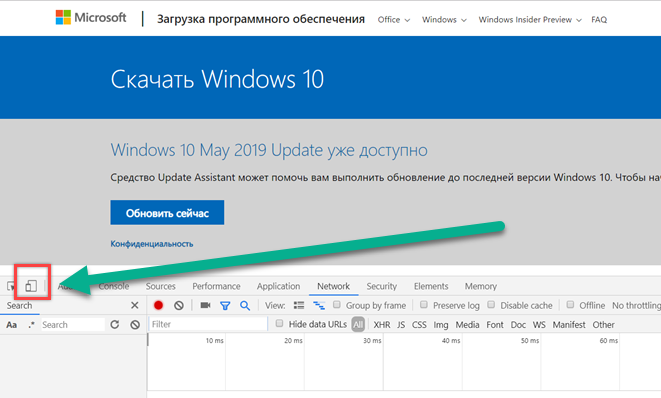This screenshot has width=661, height=398.
Task: Click Загрузка программного обеспечения header link
Action: pyautogui.click(x=261, y=19)
